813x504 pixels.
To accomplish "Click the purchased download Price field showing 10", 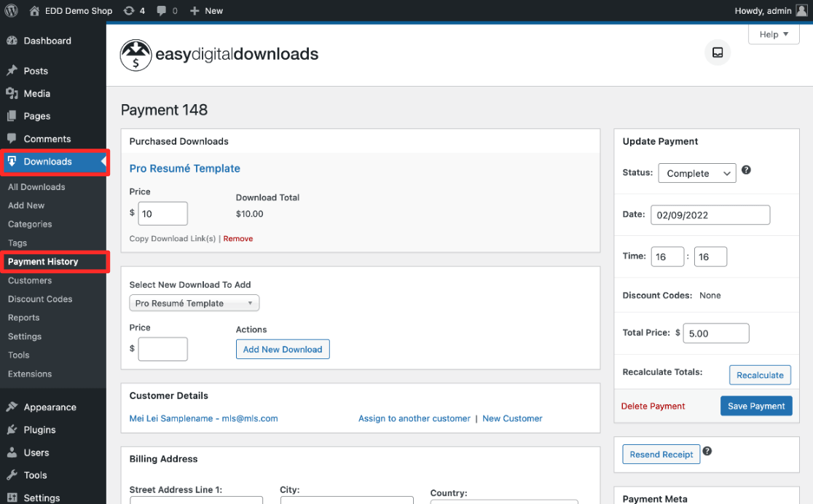I will click(162, 213).
